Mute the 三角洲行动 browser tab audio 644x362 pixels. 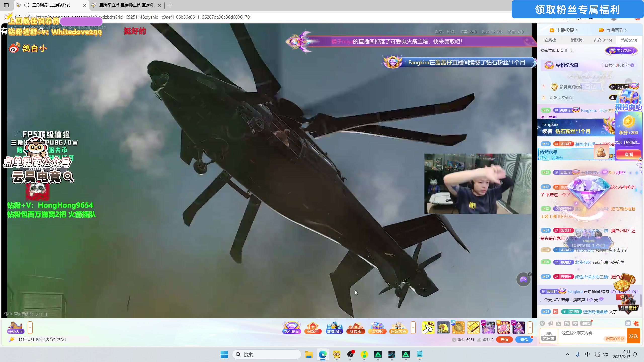27,5
